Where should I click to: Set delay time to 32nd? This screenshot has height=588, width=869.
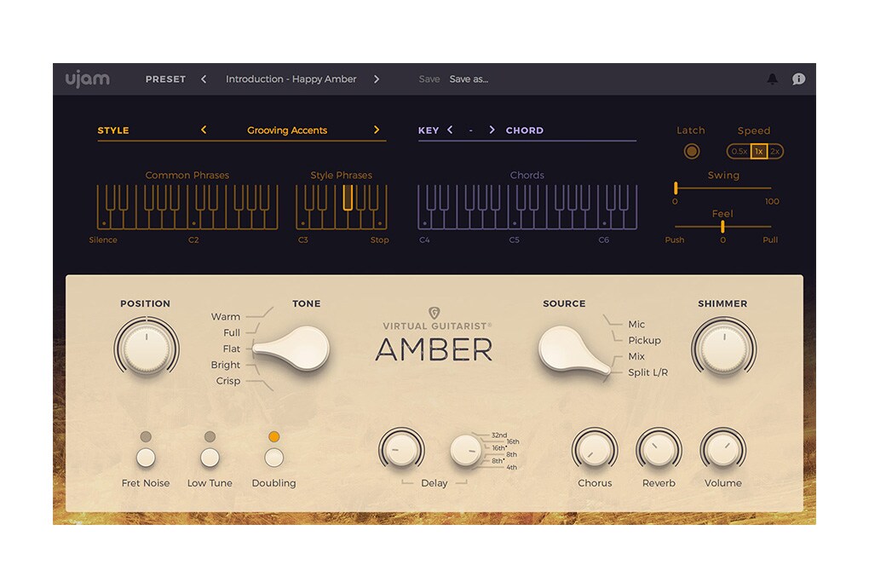[499, 435]
